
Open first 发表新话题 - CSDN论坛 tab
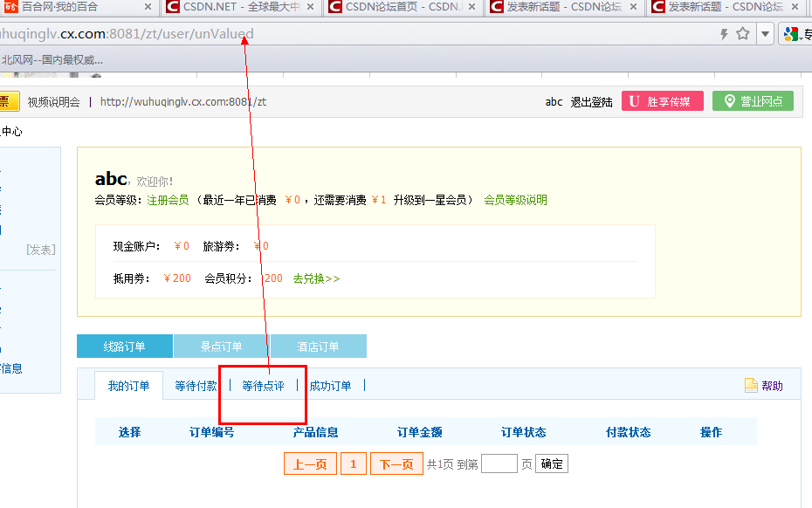pyautogui.click(x=564, y=7)
